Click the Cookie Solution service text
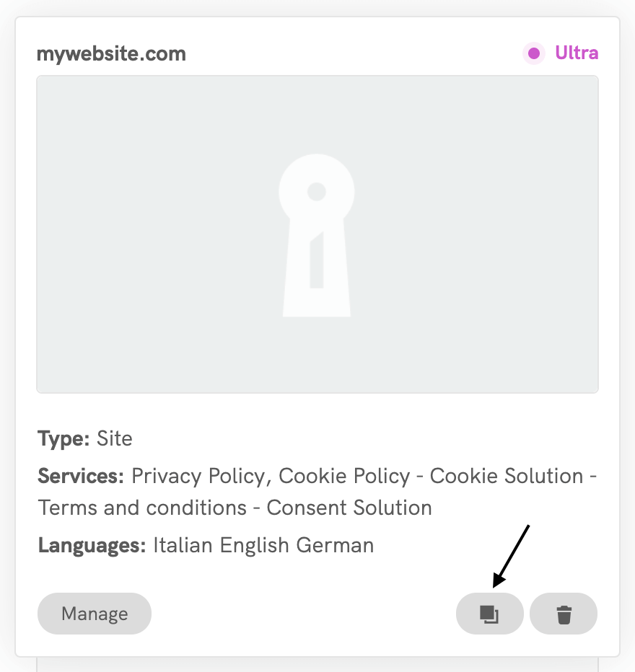This screenshot has height=672, width=635. 507,477
